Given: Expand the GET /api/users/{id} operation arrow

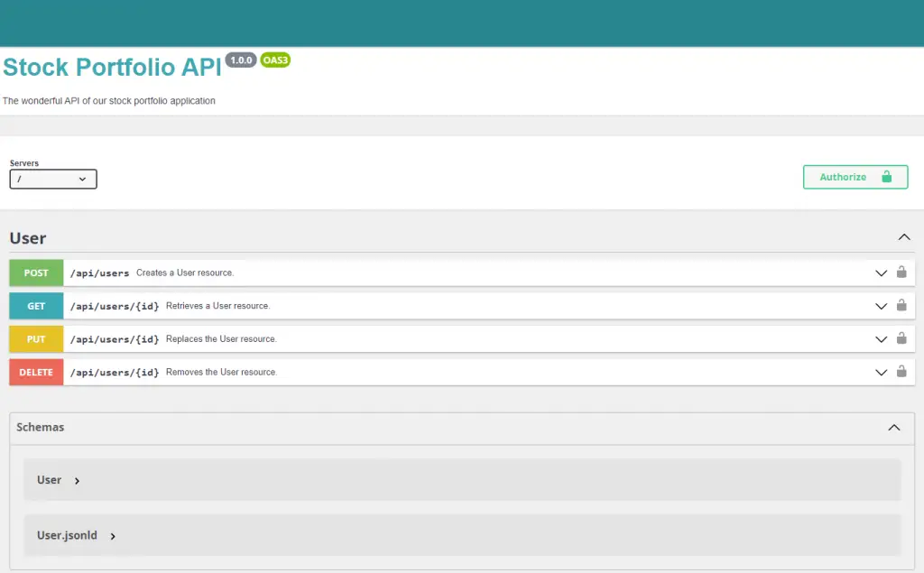Looking at the screenshot, I should (x=881, y=306).
